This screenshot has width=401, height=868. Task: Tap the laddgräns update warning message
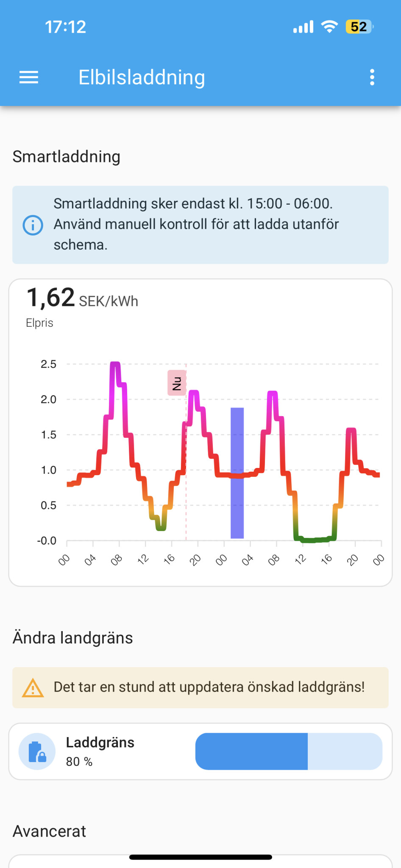pyautogui.click(x=209, y=687)
